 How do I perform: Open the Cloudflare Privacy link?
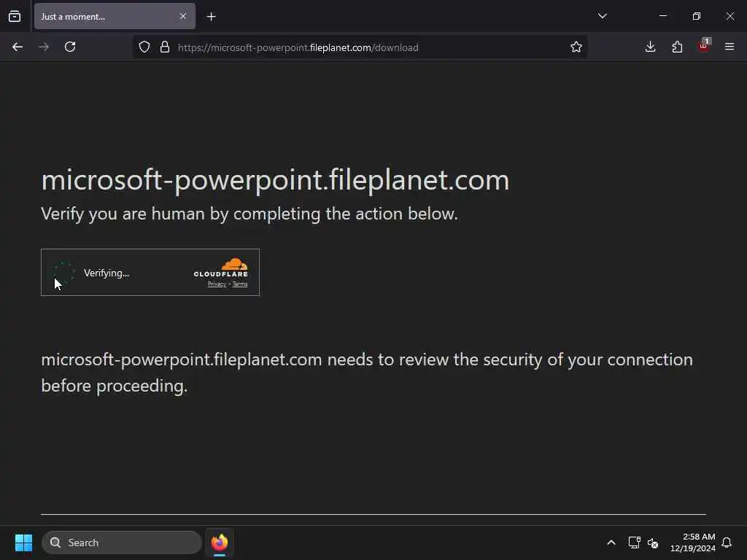[x=217, y=284]
